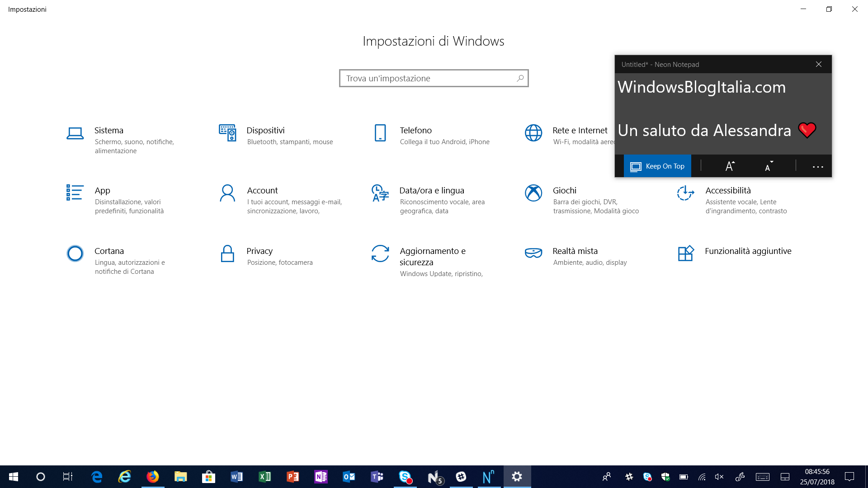Image resolution: width=868 pixels, height=488 pixels.
Task: Focus the 'Trova un'impostazione' search field
Action: pyautogui.click(x=434, y=78)
